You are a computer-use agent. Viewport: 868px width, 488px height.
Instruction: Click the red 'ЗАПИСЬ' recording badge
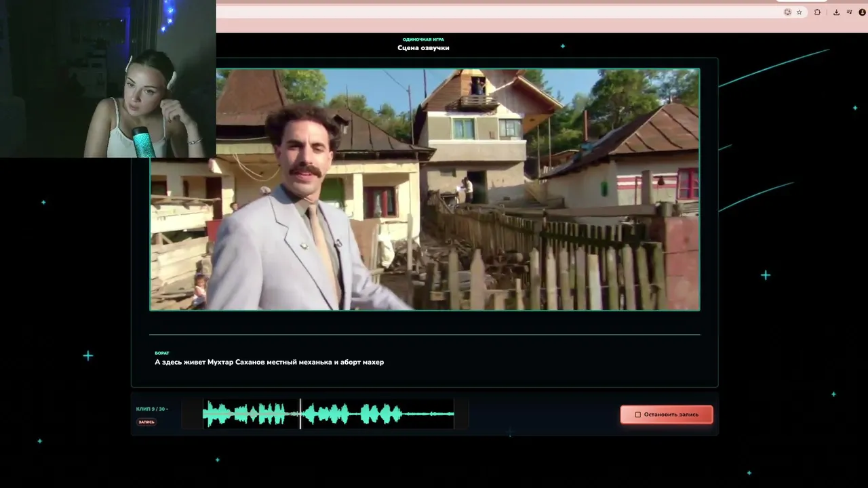click(x=146, y=422)
